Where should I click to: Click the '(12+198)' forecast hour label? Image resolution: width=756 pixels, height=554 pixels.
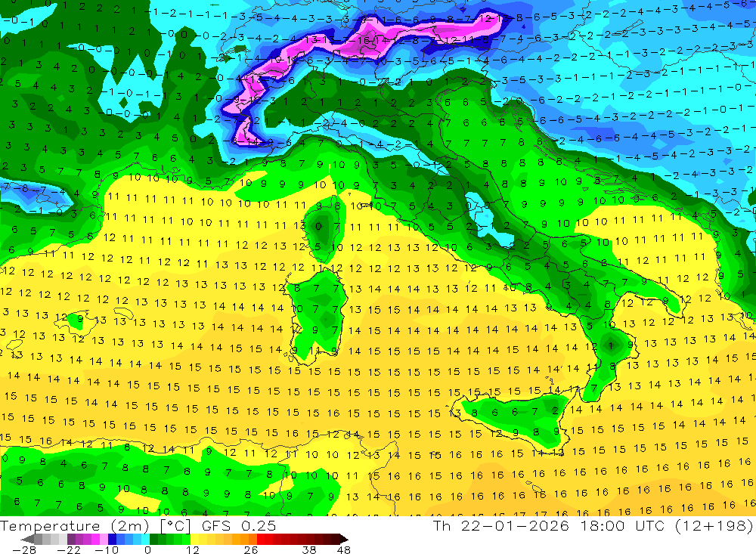[714, 525]
